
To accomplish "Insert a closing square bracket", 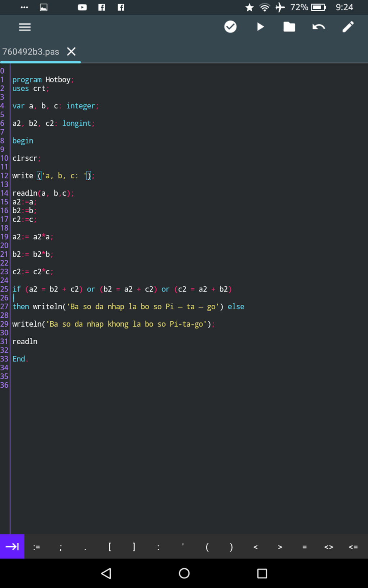I will [134, 547].
